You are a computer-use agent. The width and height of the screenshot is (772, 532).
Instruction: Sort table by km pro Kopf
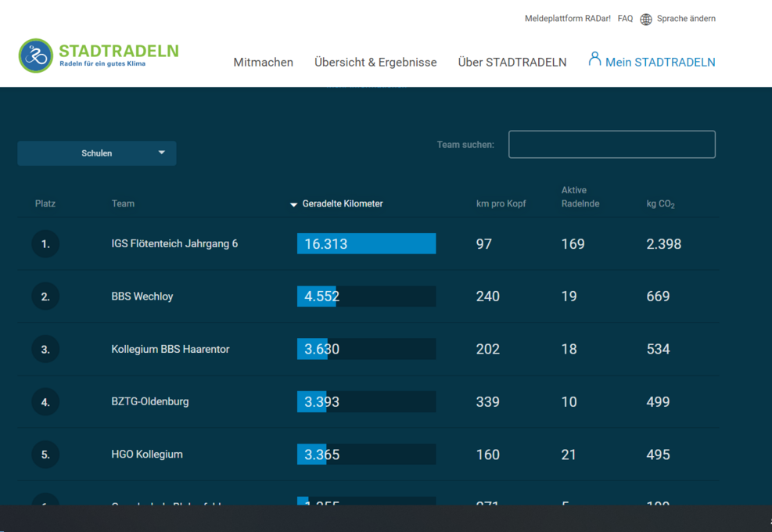[x=501, y=203]
